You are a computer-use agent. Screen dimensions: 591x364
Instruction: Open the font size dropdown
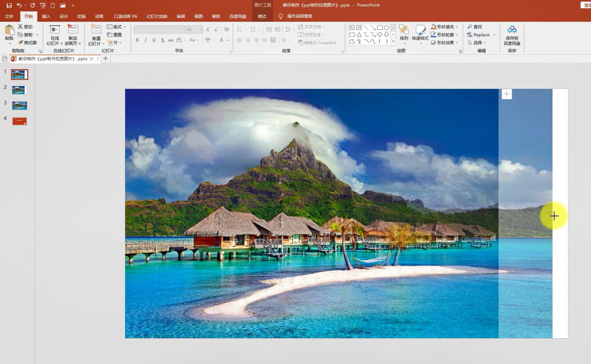tap(200, 29)
